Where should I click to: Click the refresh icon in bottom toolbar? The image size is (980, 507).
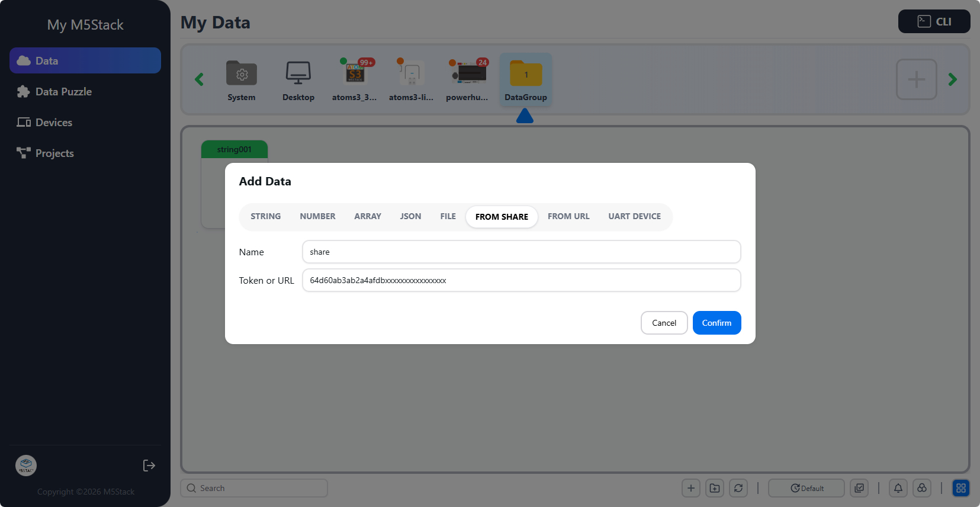click(738, 488)
